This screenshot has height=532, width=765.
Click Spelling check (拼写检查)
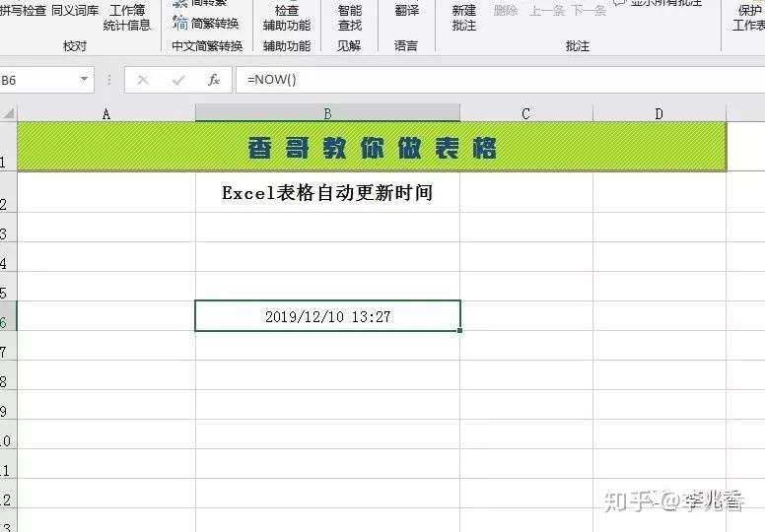24,11
